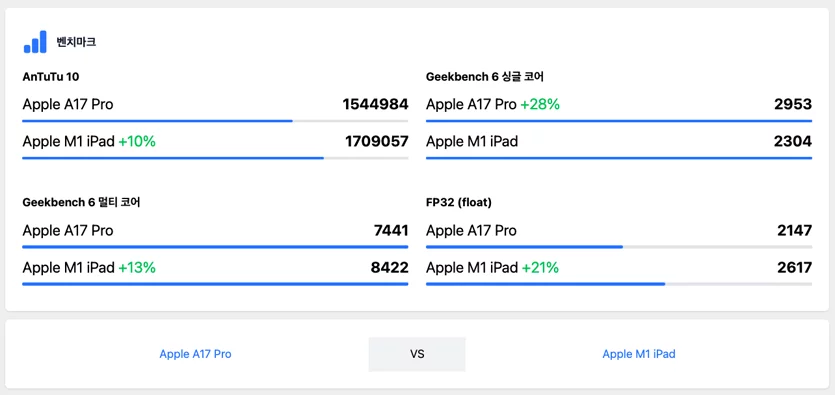Select the AnTuTu 10 heading
Viewport: 835px width, 395px height.
(x=51, y=77)
